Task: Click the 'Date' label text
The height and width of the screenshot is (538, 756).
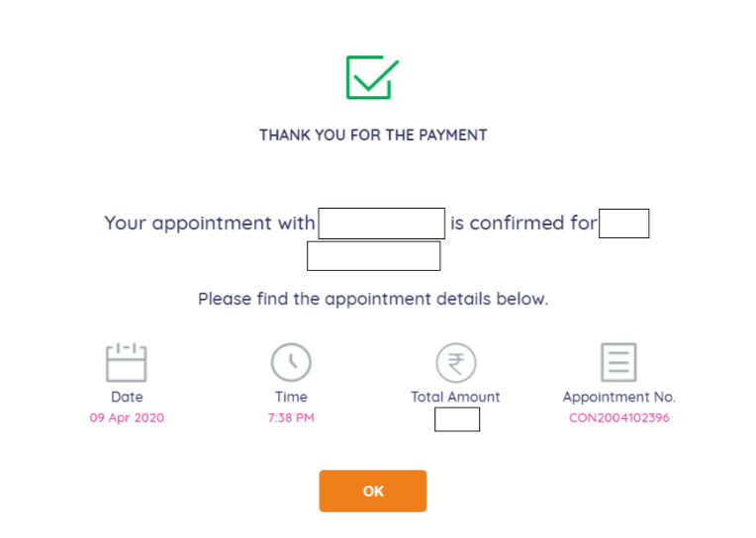Action: pos(127,397)
